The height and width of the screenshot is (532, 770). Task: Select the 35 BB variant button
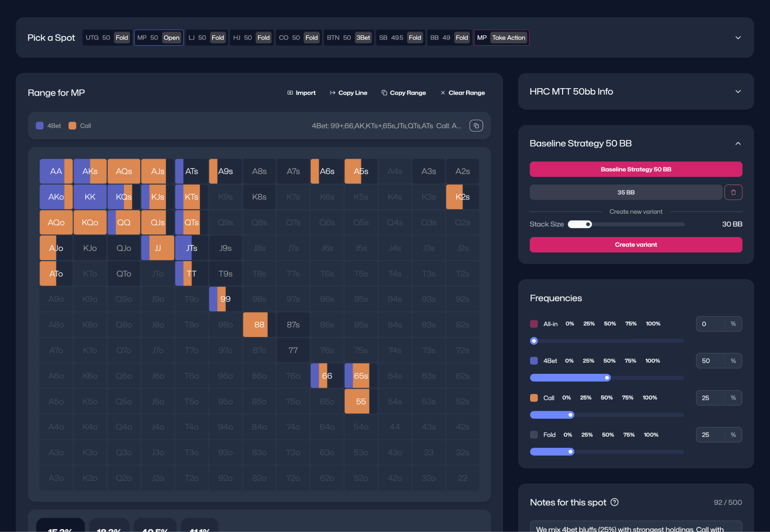[626, 193]
